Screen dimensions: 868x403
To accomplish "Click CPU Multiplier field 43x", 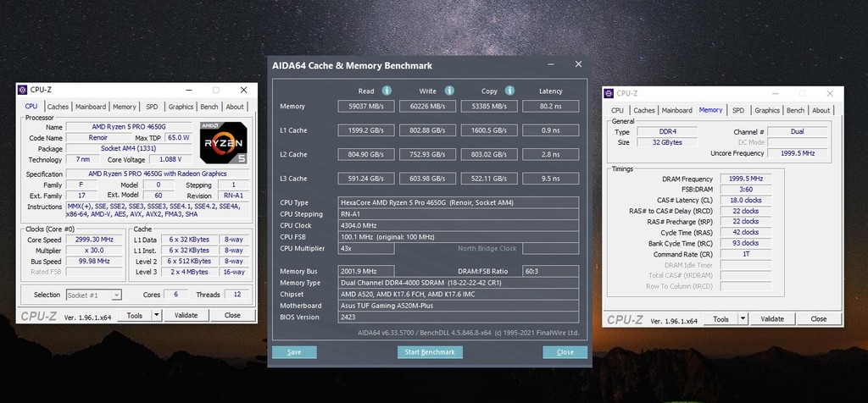I will (x=366, y=249).
